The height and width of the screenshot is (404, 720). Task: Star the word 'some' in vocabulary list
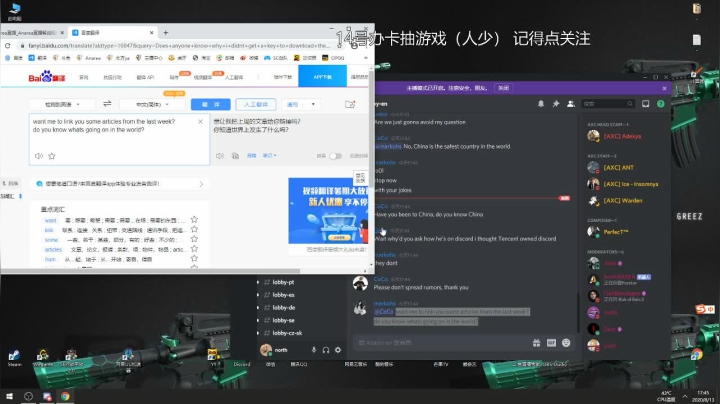194,239
